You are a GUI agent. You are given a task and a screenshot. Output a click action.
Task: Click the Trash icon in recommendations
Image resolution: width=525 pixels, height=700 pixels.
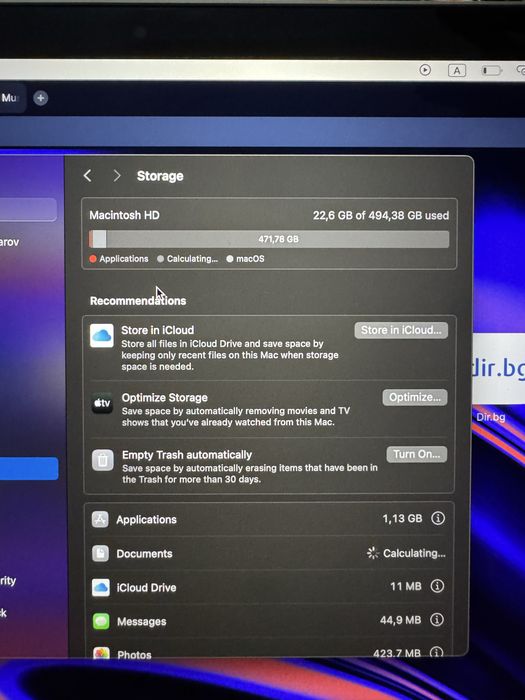pyautogui.click(x=103, y=461)
